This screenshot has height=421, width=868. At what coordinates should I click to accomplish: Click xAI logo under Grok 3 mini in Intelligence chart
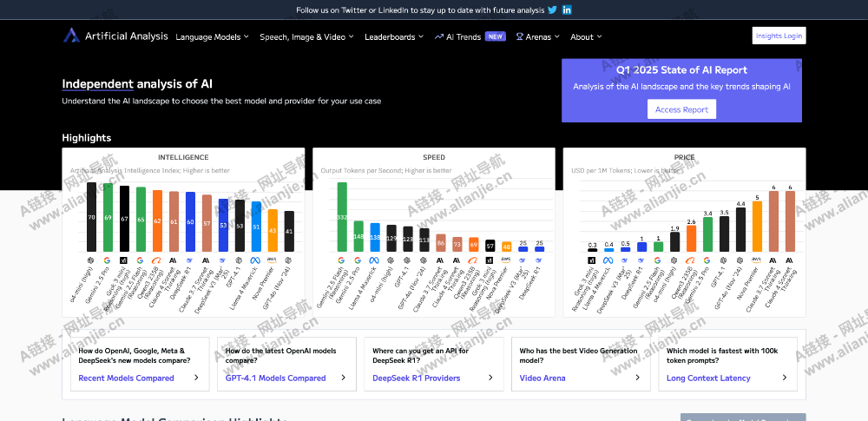[x=124, y=260]
